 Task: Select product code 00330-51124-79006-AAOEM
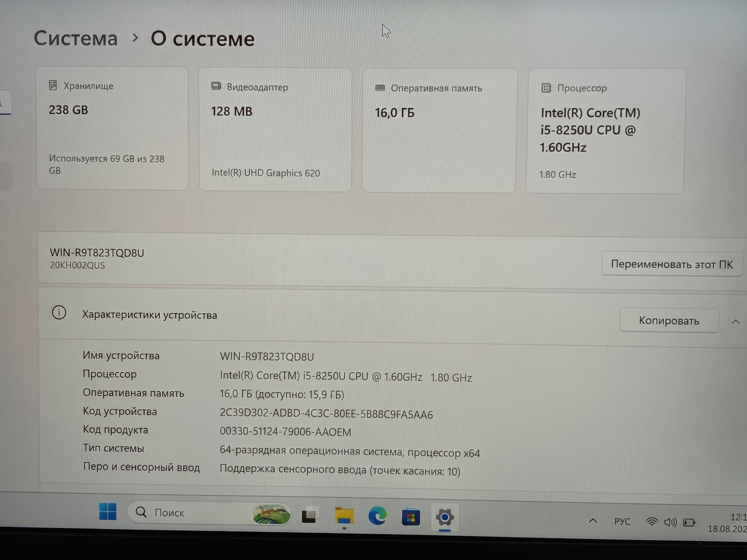click(285, 432)
